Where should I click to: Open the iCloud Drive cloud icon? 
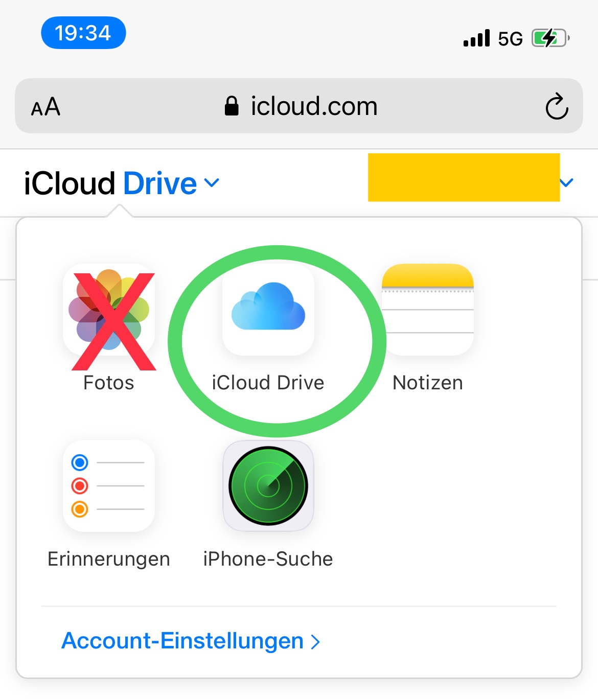click(x=268, y=310)
